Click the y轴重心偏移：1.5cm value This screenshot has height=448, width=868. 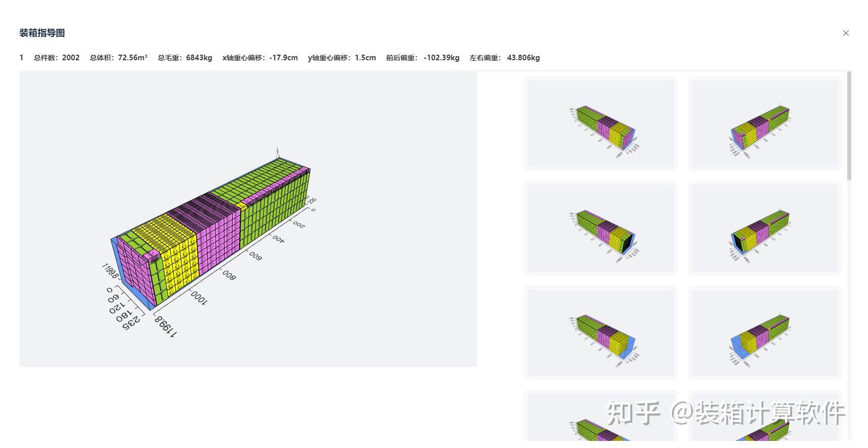(x=342, y=58)
